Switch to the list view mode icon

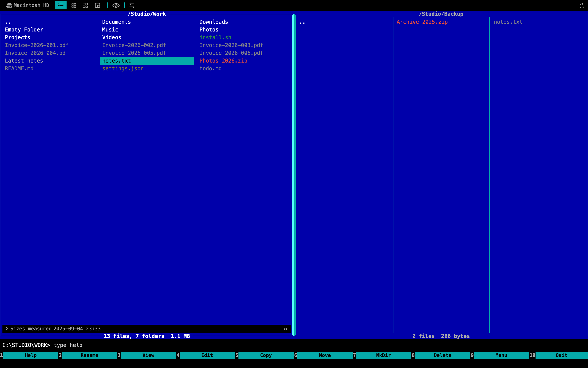(x=61, y=5)
